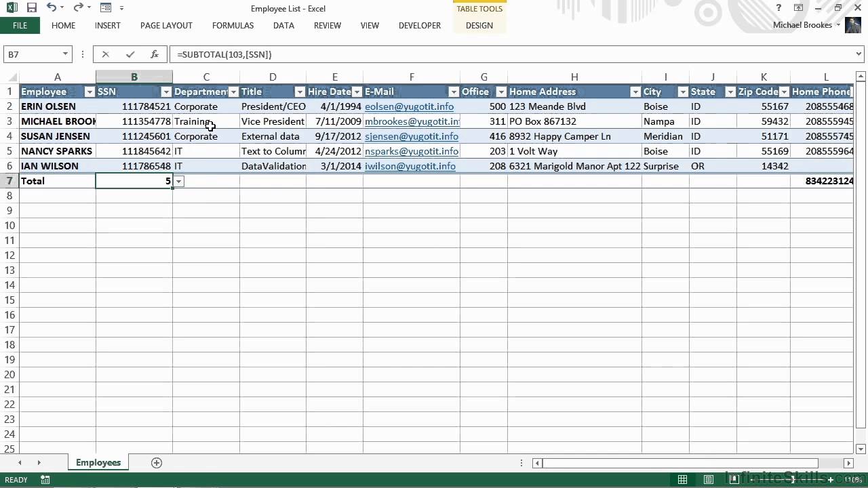Image resolution: width=868 pixels, height=488 pixels.
Task: Switch to Normal view in status bar
Action: [x=683, y=480]
